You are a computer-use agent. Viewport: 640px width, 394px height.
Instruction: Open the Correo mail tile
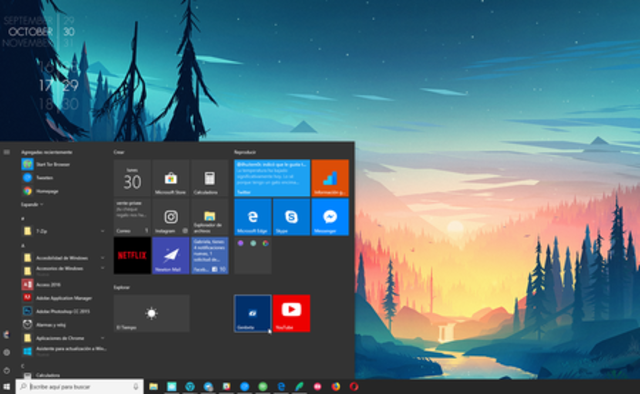coord(132,217)
